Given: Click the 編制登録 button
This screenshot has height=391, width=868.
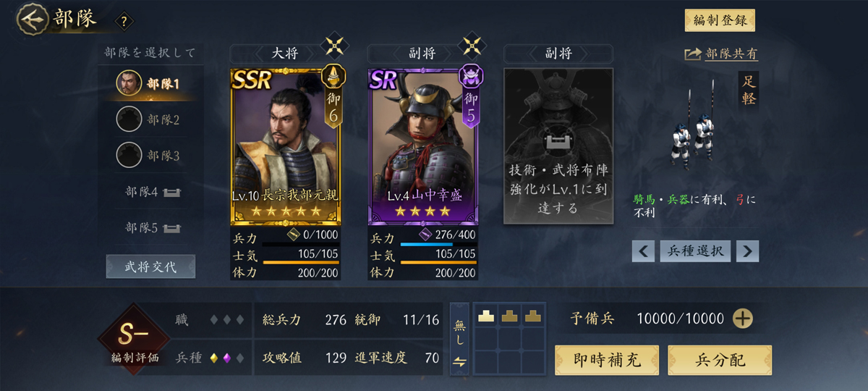Looking at the screenshot, I should coord(720,20).
